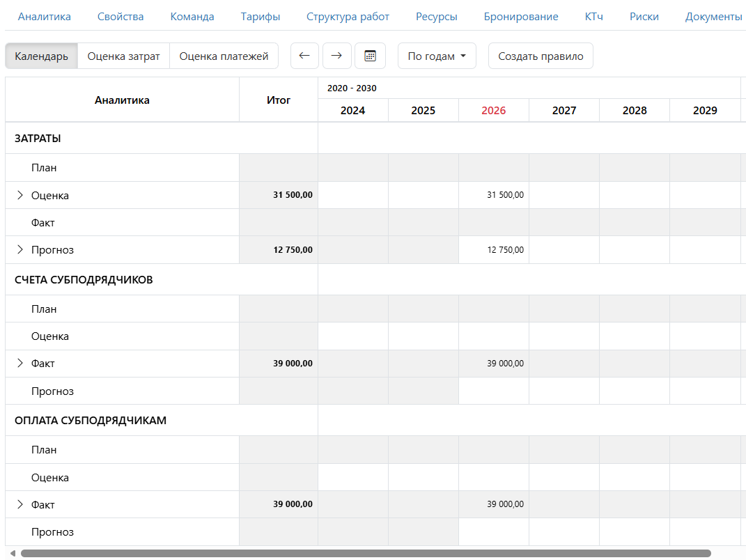Image resolution: width=746 pixels, height=560 pixels.
Task: Click the horizontal scrollbar left arrow
Action: (x=12, y=554)
